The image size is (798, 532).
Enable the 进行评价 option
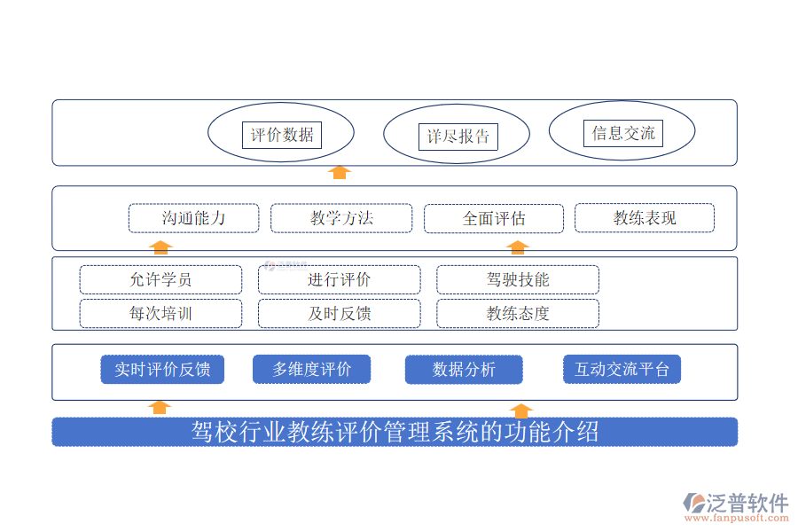[x=340, y=279]
